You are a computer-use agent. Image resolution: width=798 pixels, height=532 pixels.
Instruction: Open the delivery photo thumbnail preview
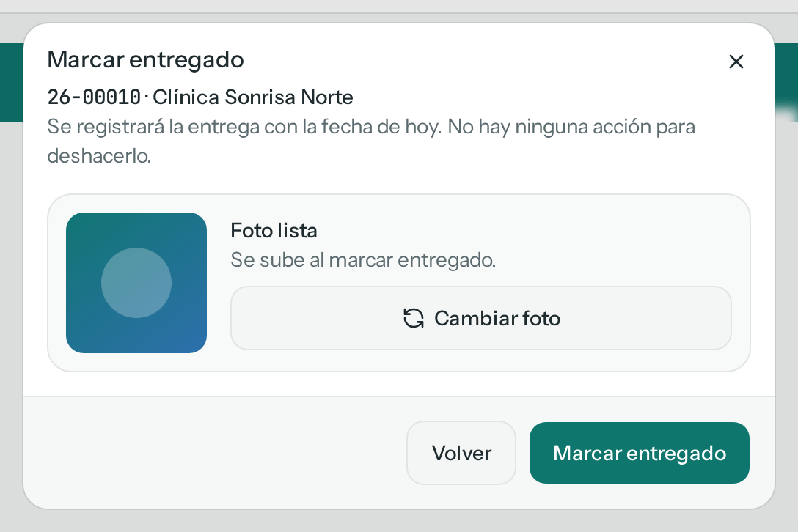(x=136, y=283)
